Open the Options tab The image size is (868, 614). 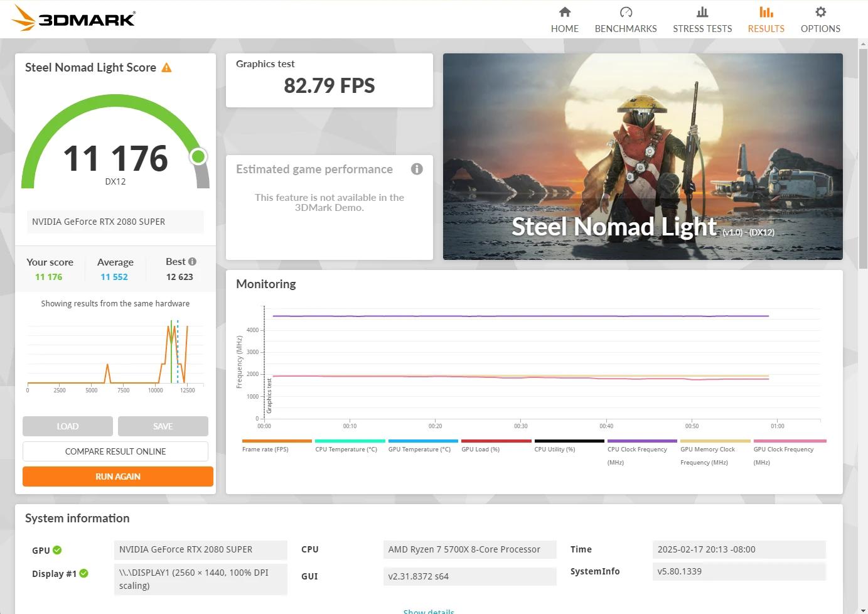pos(820,19)
